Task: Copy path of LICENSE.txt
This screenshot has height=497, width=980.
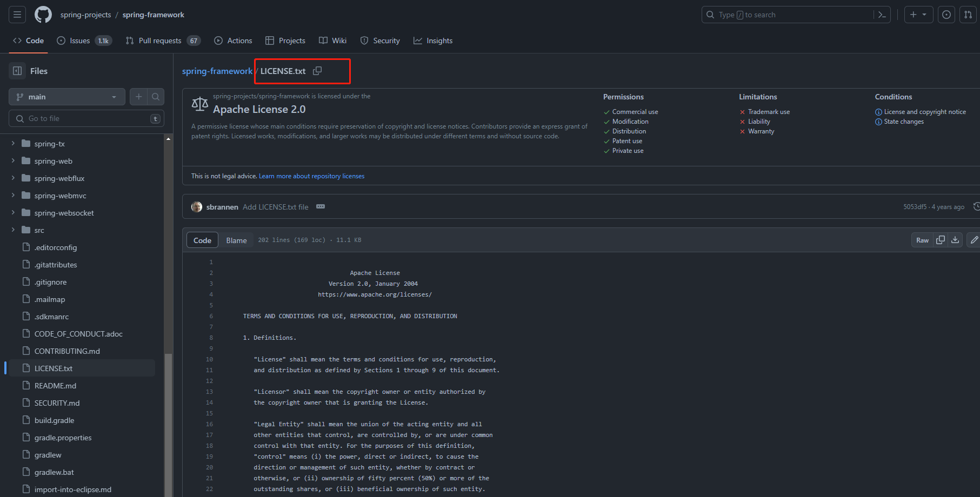Action: pyautogui.click(x=317, y=71)
